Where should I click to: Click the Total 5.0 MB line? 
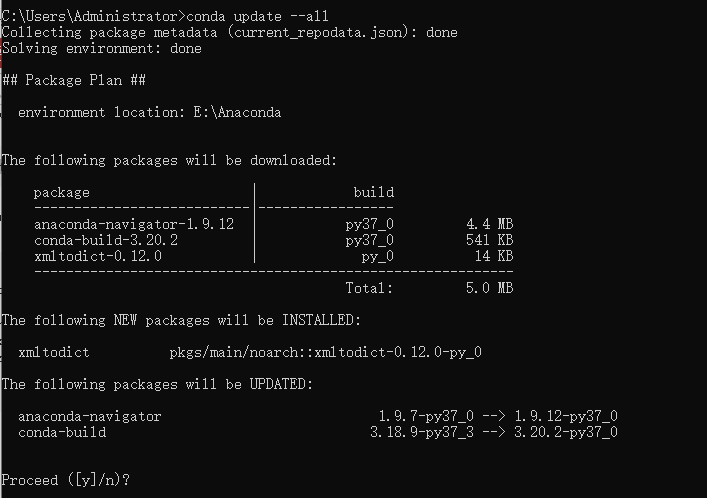tap(429, 288)
